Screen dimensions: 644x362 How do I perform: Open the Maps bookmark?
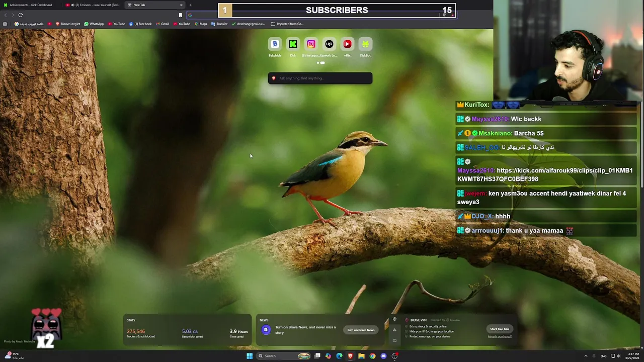coord(201,24)
